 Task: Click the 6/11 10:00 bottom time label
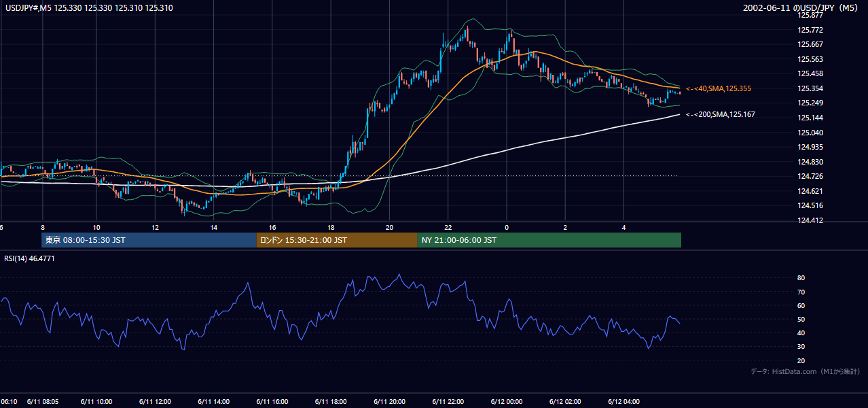point(97,401)
